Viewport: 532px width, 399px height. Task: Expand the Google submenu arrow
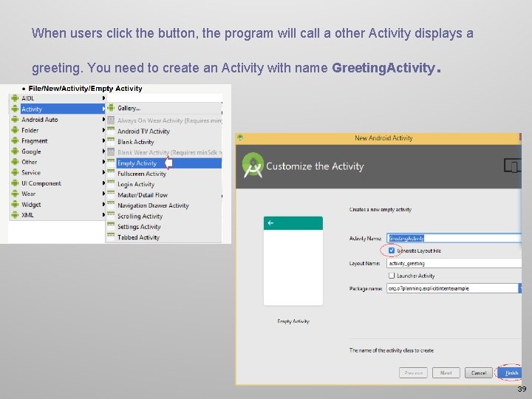(103, 151)
